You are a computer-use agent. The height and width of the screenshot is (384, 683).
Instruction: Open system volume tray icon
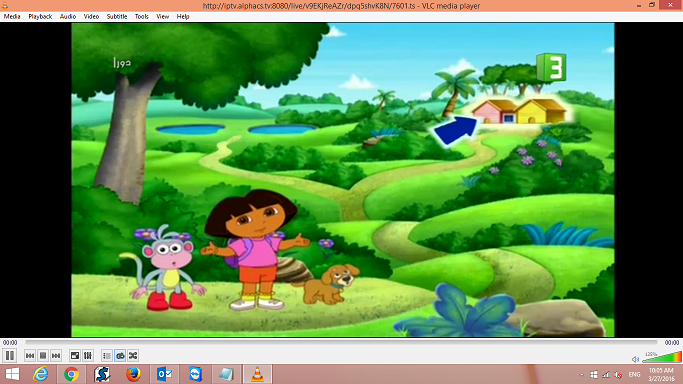[x=618, y=375]
